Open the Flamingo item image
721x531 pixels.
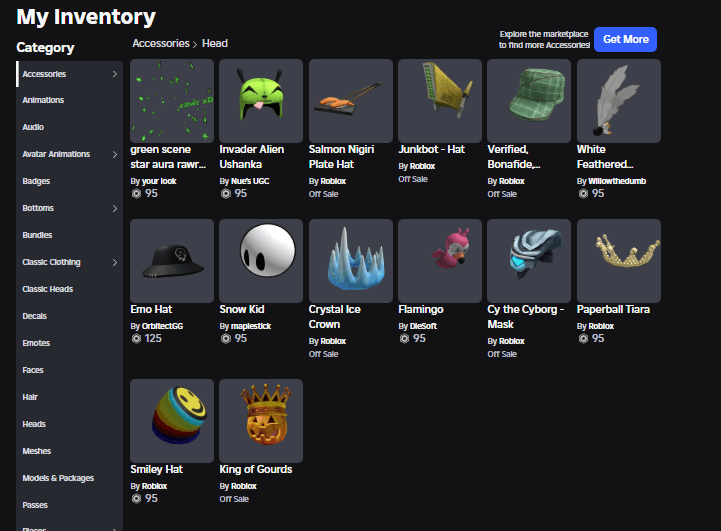point(440,261)
